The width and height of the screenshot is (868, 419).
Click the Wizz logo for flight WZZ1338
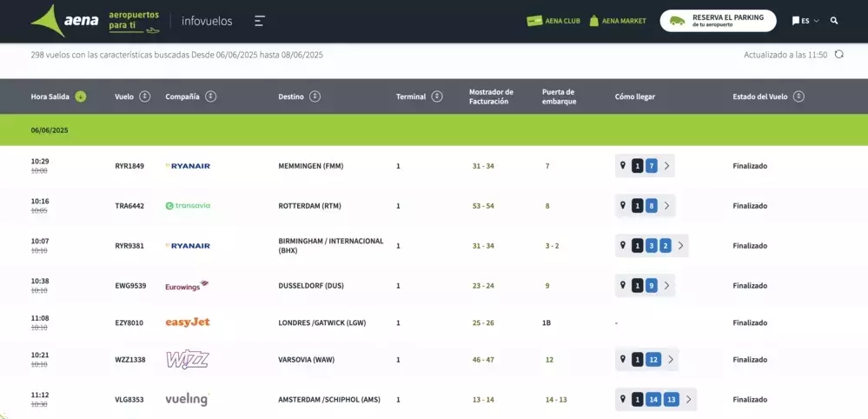188,359
